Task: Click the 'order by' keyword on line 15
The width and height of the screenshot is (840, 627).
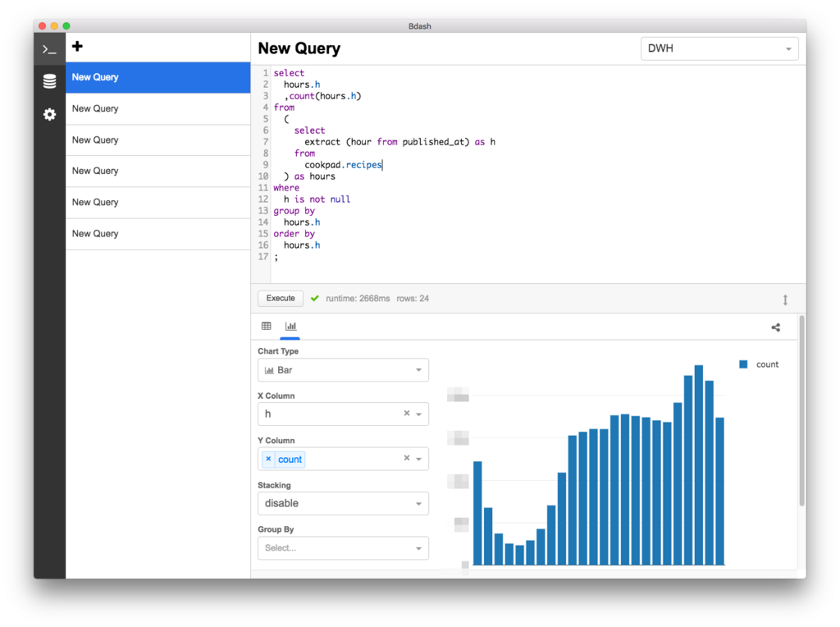Action: (294, 234)
